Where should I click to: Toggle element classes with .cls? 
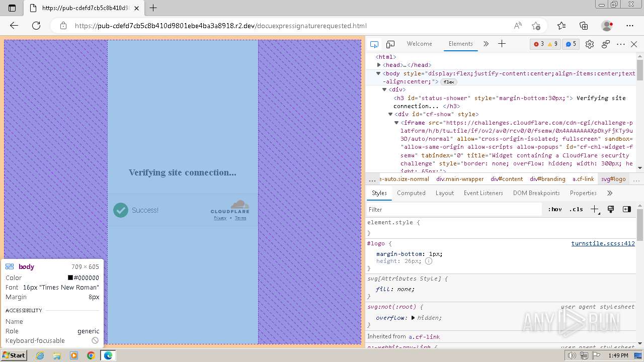point(576,210)
